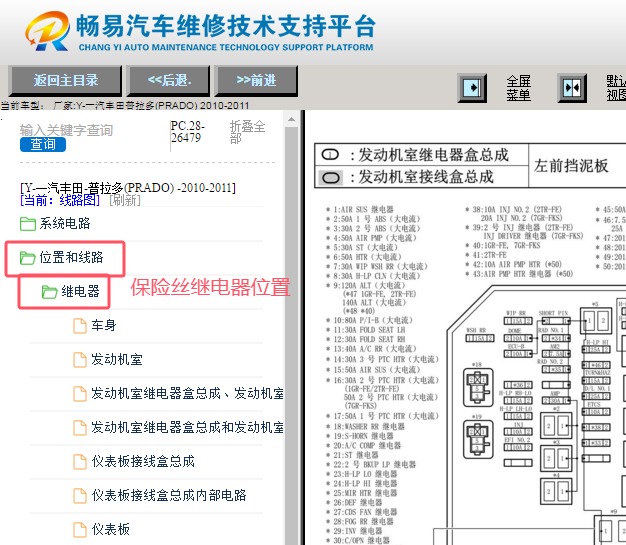Viewport: 626px width, 545px height.
Task: Open the 车身 document
Action: 103,325
